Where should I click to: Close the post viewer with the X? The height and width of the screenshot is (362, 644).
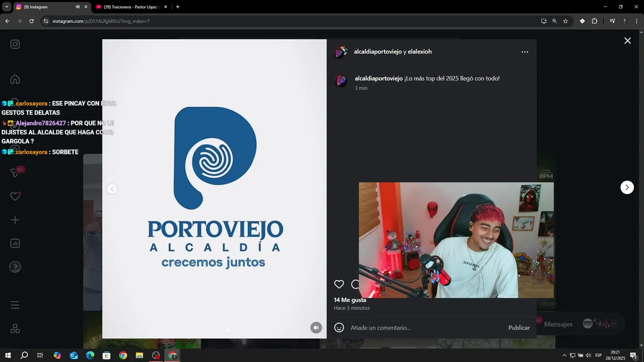(x=627, y=41)
